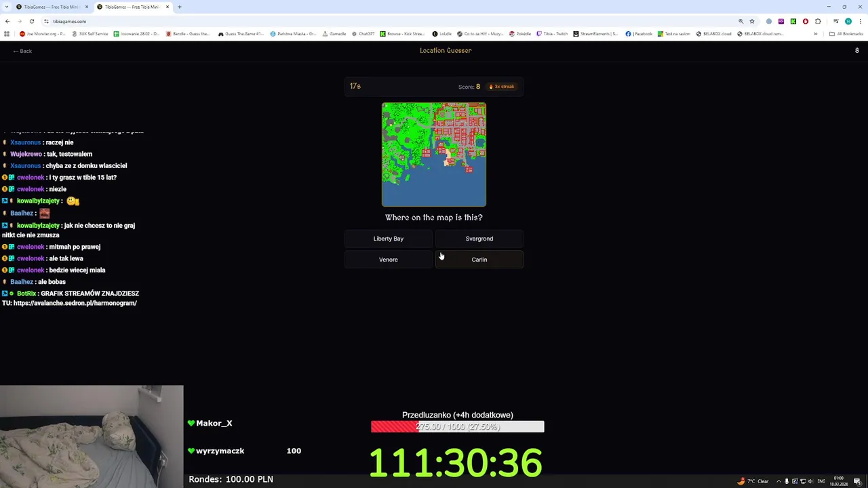Open 3UK Self Service bookmark

click(x=90, y=34)
